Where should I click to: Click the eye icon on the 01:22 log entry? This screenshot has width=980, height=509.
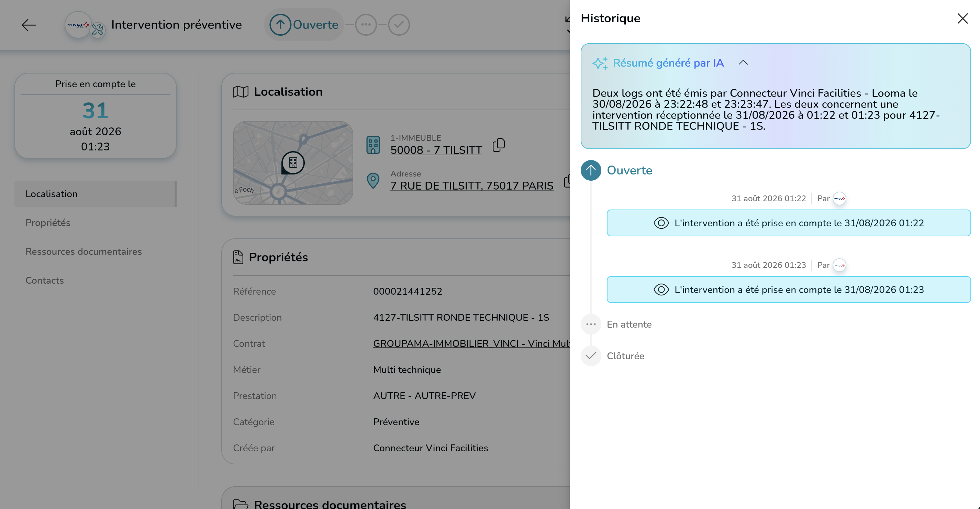click(661, 223)
